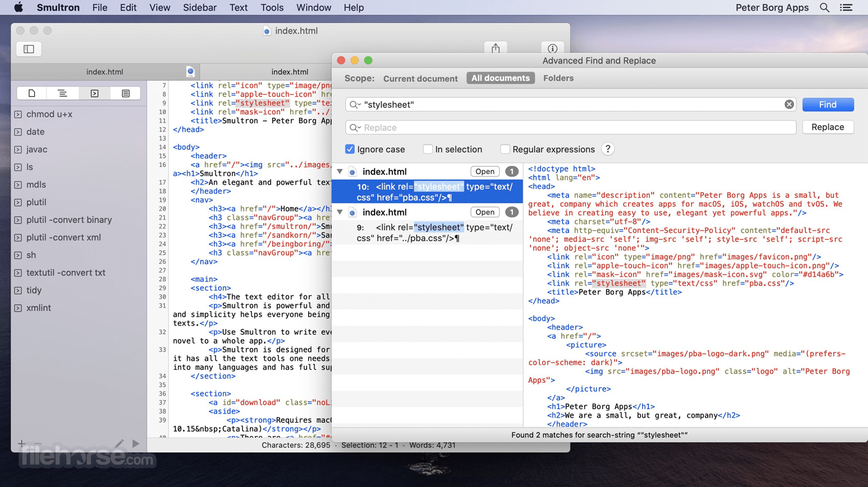
Task: Click the HTML file icon next to the first tab
Action: [x=190, y=72]
